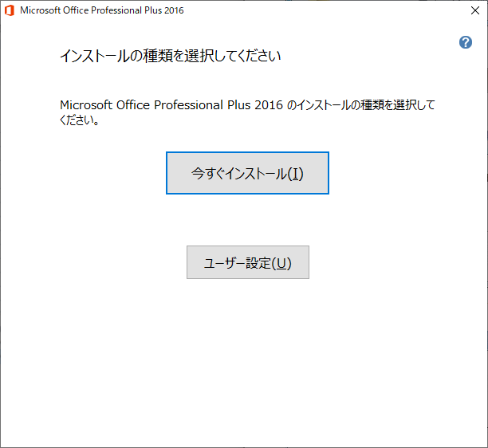Open the blue help question mark icon

[466, 42]
